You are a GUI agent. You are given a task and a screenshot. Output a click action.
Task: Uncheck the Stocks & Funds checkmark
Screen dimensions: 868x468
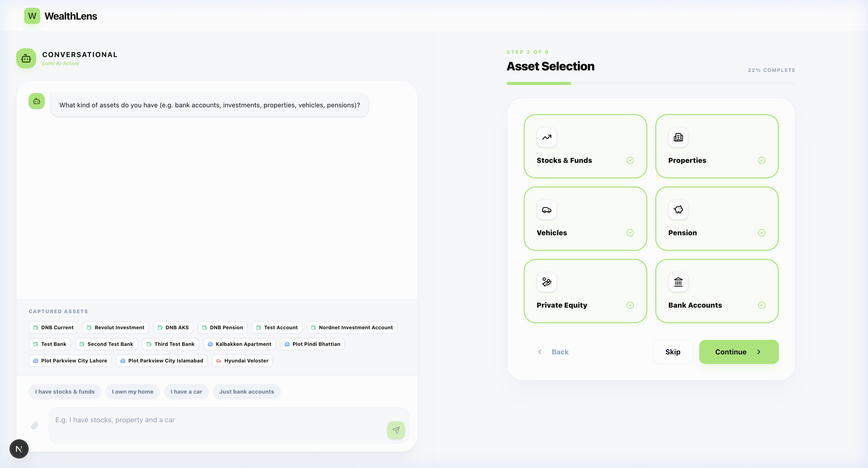coord(630,161)
